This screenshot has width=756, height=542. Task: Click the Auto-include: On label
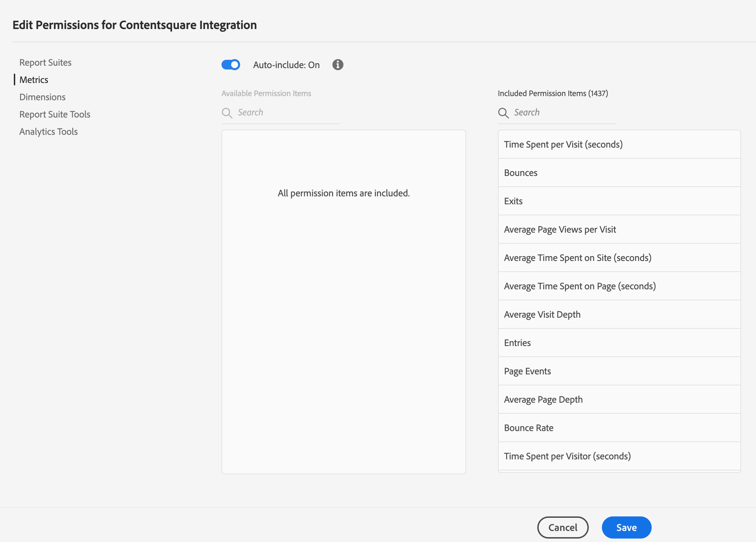(x=286, y=65)
